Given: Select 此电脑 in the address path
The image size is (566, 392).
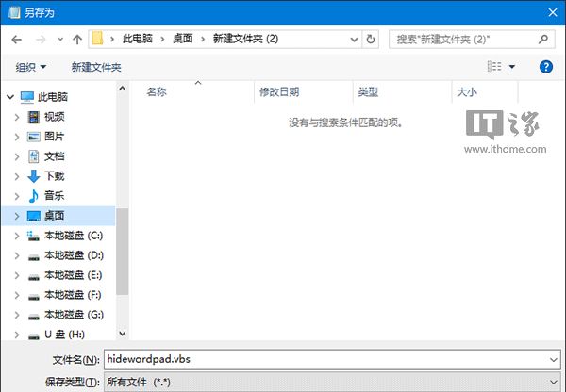Looking at the screenshot, I should pos(137,39).
